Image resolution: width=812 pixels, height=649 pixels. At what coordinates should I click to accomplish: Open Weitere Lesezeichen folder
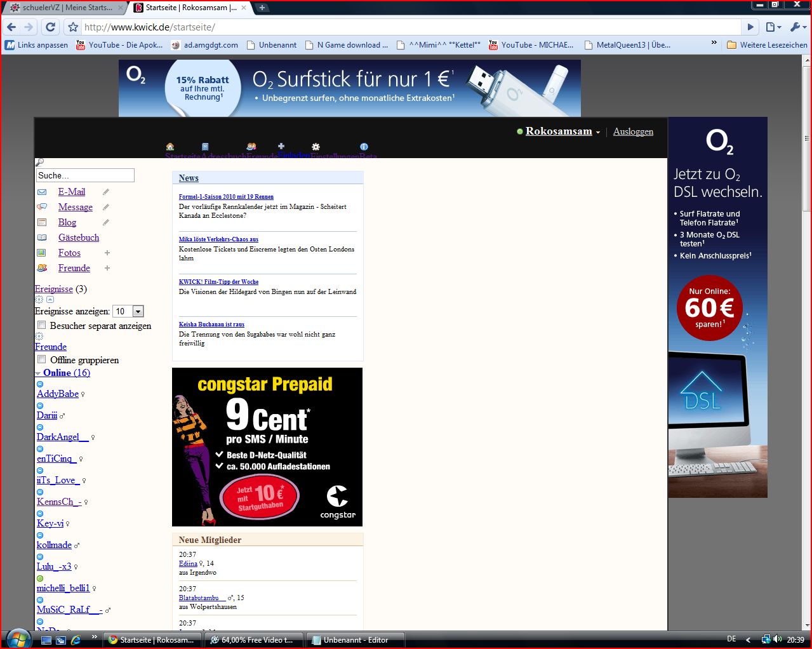pos(767,44)
